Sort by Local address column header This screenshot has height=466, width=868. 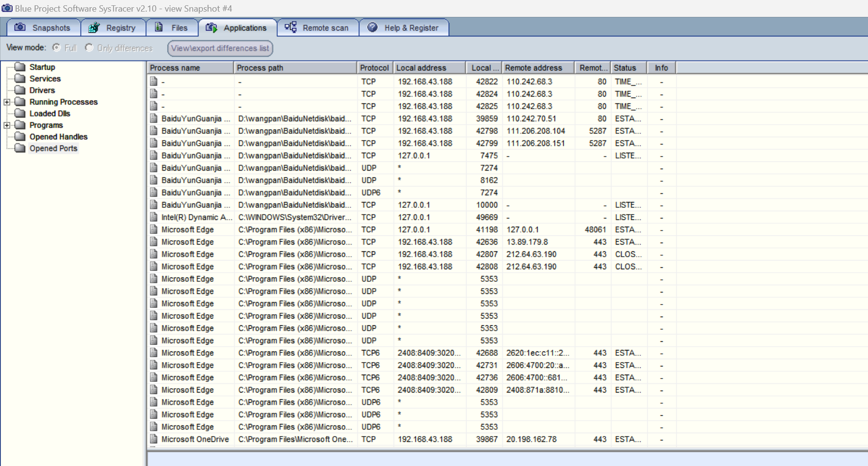point(429,68)
